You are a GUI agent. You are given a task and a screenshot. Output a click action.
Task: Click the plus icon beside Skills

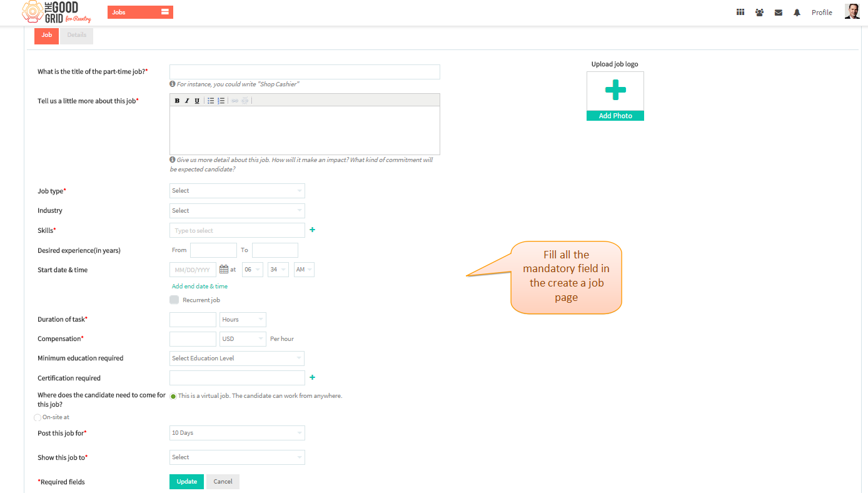coord(313,230)
